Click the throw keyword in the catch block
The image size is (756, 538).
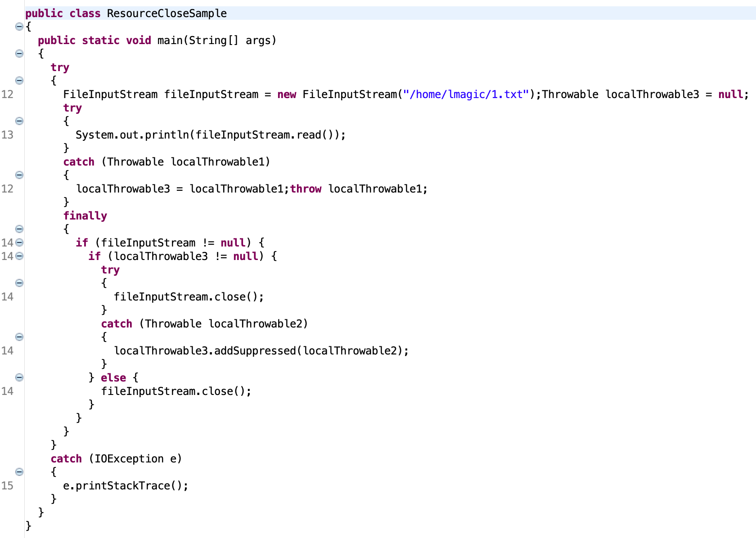[306, 189]
